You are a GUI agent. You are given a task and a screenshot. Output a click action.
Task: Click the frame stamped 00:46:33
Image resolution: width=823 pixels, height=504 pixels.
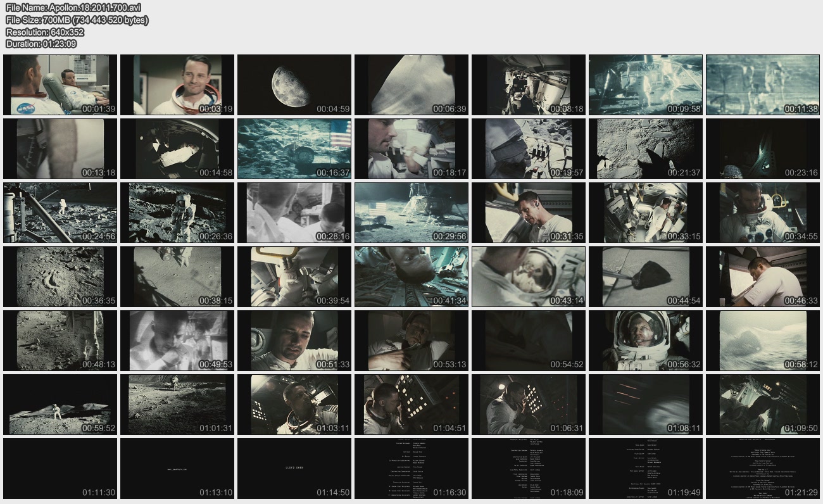pyautogui.click(x=763, y=277)
